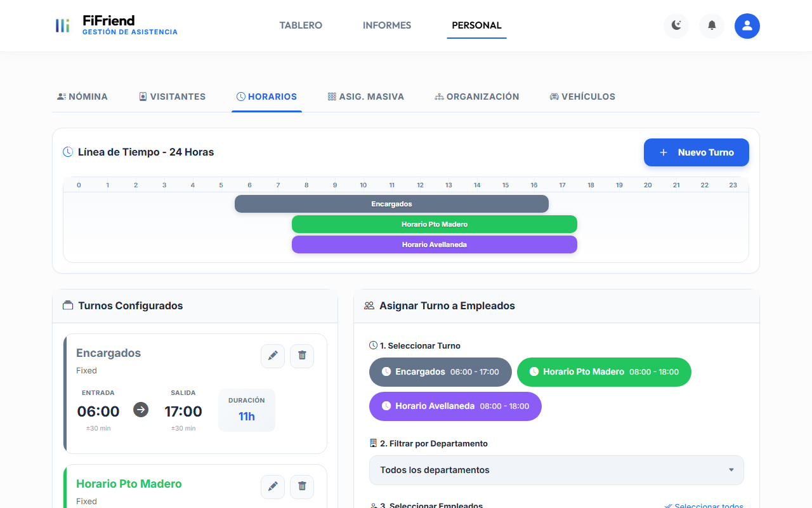Click the Encargados bar on the timeline
The height and width of the screenshot is (508, 812).
pyautogui.click(x=391, y=204)
